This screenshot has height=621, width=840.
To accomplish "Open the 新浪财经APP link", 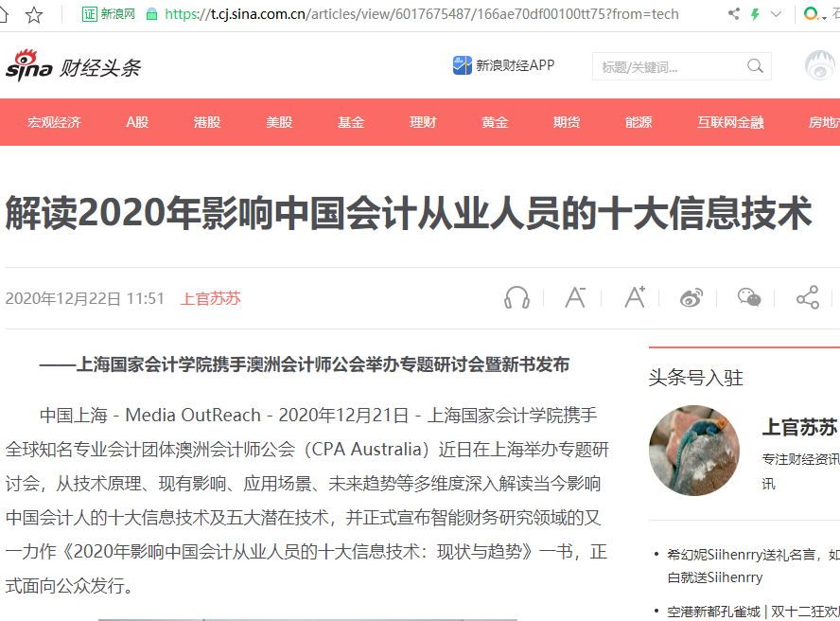I will [503, 65].
